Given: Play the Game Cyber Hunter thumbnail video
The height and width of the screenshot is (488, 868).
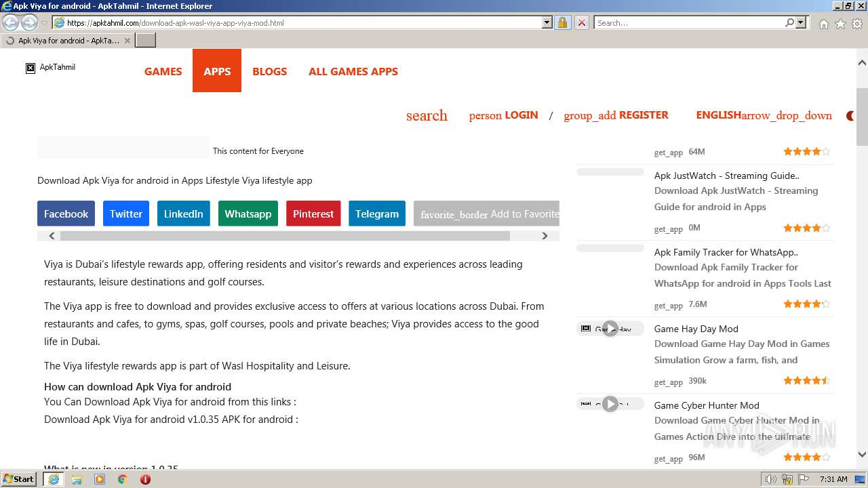Looking at the screenshot, I should (x=610, y=405).
